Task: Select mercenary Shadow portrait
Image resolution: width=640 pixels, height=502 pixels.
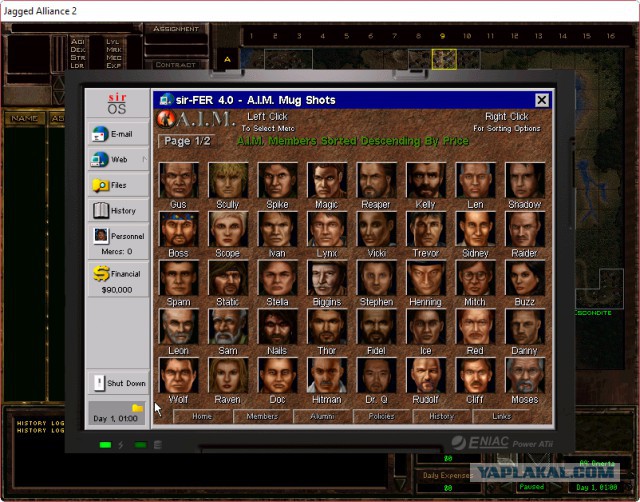Action: [524, 180]
